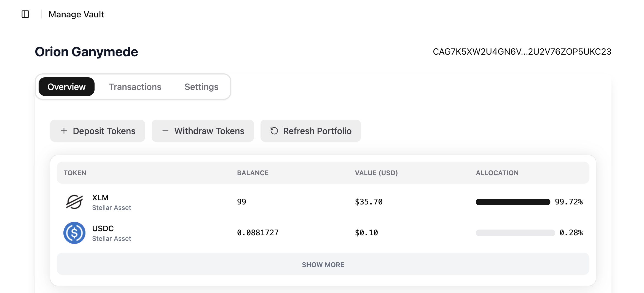Click the USDC allocation progress bar
This screenshot has width=644, height=293.
pyautogui.click(x=514, y=233)
